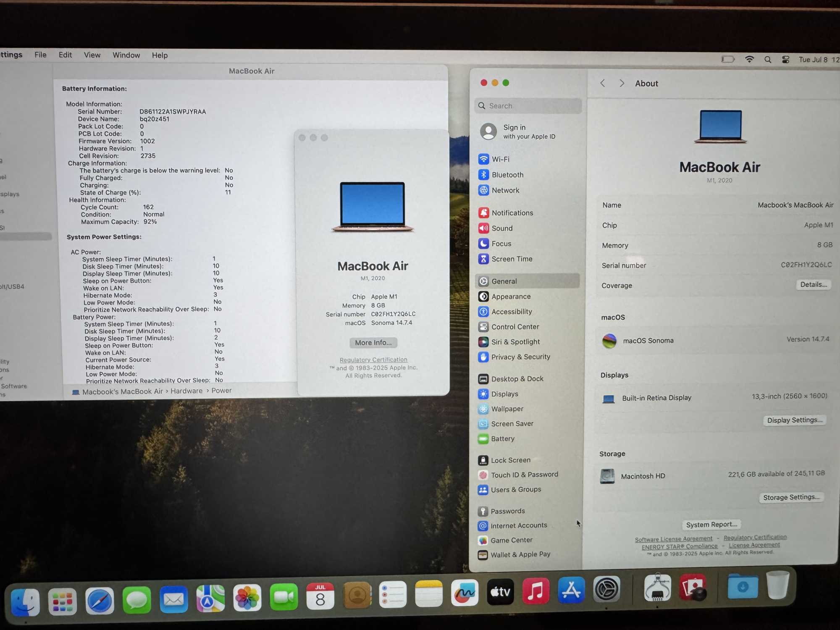Go forward using the forward chevron
This screenshot has width=840, height=630.
(x=622, y=83)
